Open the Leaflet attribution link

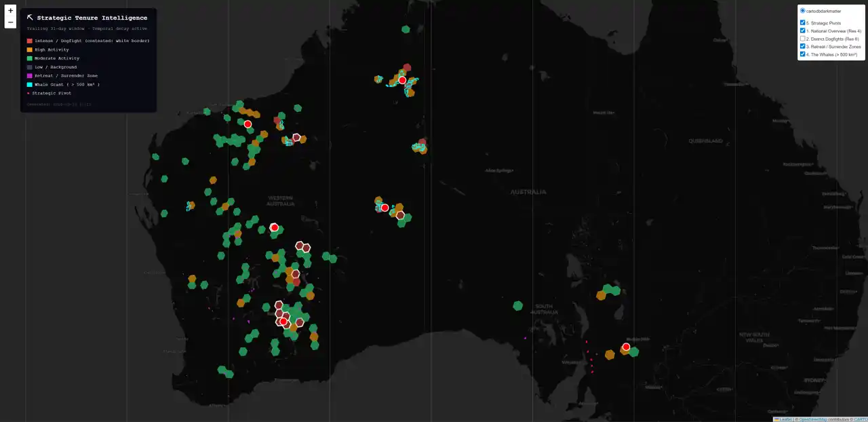coord(786,419)
